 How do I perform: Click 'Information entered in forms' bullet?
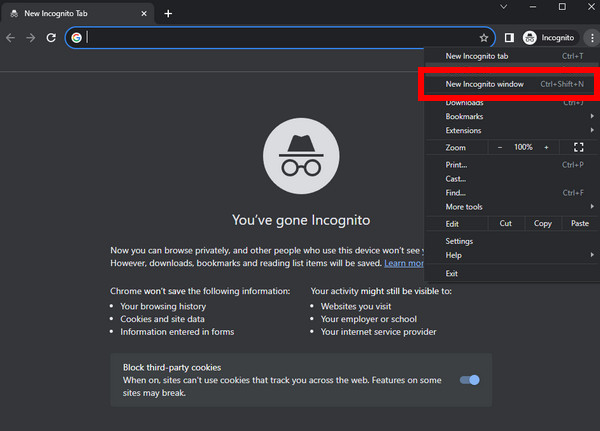(177, 332)
